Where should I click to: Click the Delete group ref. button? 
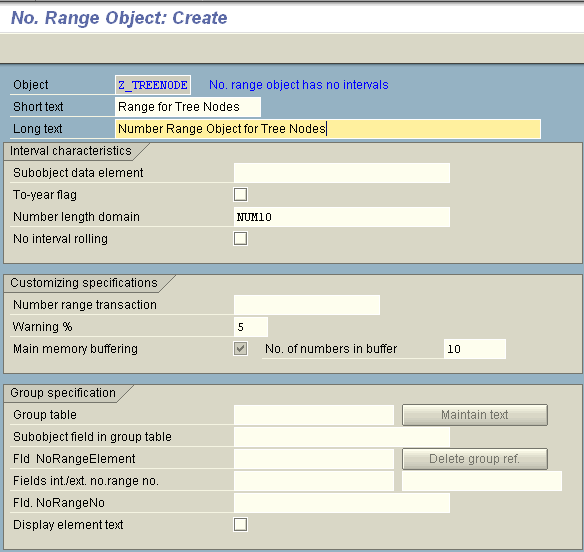click(475, 459)
